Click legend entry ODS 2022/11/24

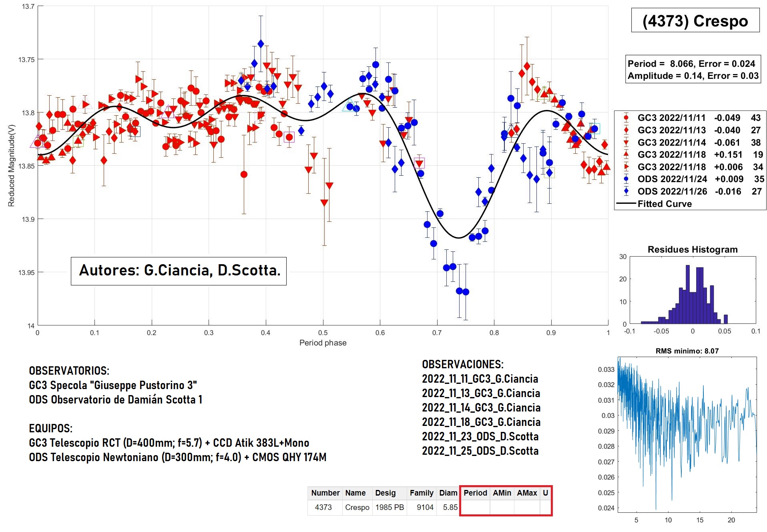pyautogui.click(x=690, y=179)
